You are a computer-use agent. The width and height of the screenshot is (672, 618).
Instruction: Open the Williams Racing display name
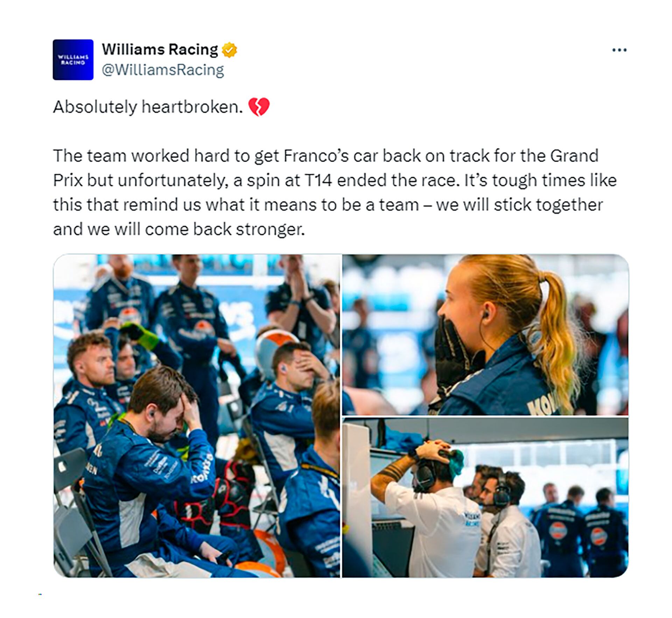click(x=160, y=49)
